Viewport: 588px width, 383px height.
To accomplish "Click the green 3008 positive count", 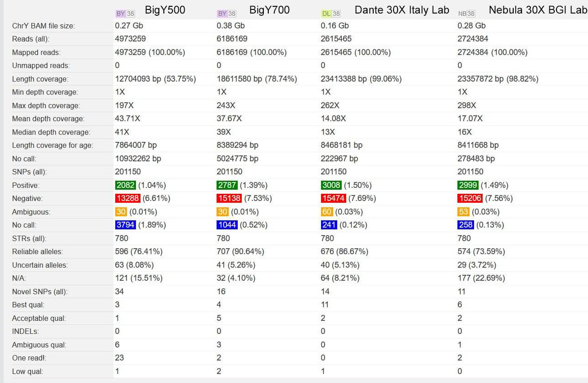I will pos(331,185).
